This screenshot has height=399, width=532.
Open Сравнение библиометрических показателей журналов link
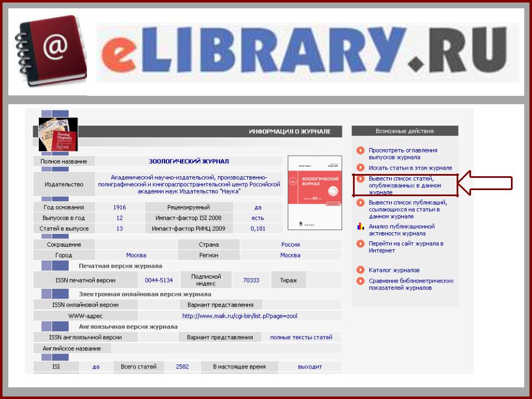coord(411,284)
